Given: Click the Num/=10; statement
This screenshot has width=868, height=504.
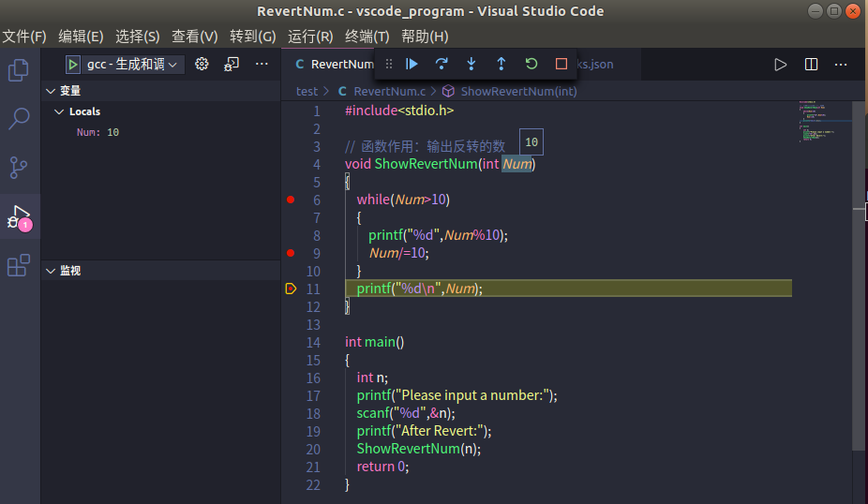Looking at the screenshot, I should [x=398, y=253].
